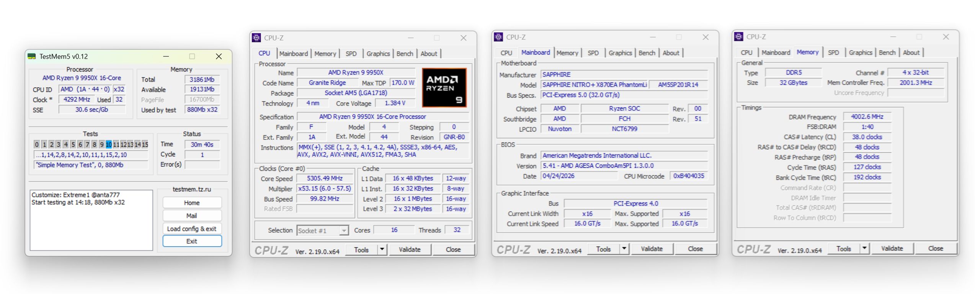Open Tools dropdown arrow in Mainboard CPU-Z window
This screenshot has width=980, height=294.
point(624,249)
